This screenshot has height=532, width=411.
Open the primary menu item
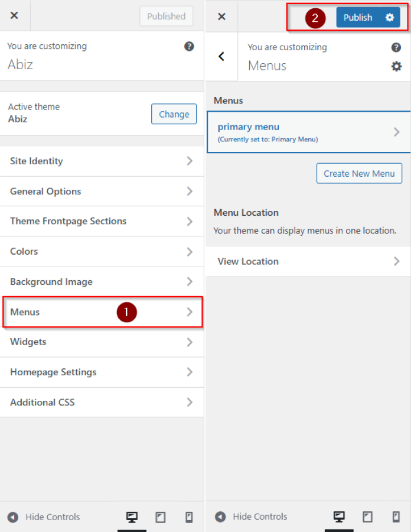click(x=308, y=132)
